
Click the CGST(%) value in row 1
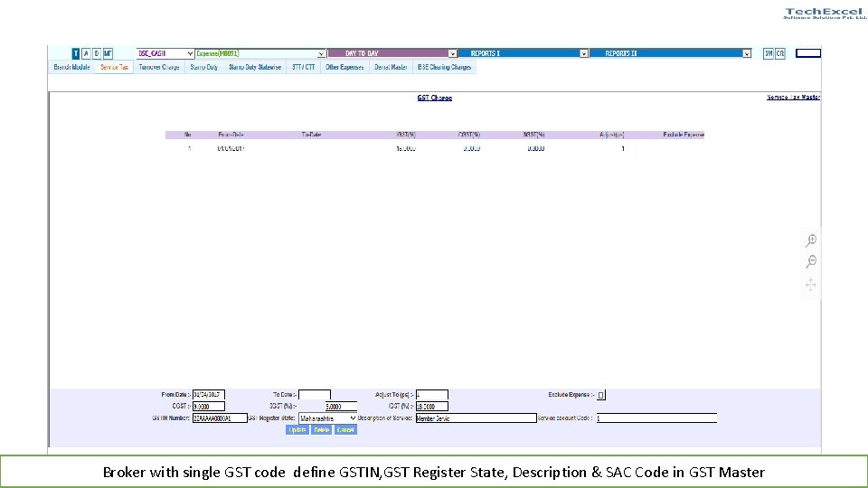pyautogui.click(x=472, y=149)
